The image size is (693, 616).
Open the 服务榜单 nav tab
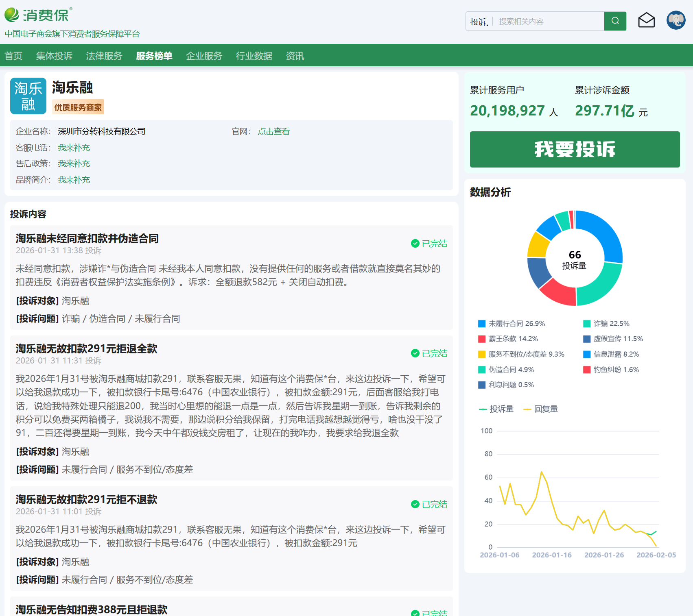pos(154,56)
